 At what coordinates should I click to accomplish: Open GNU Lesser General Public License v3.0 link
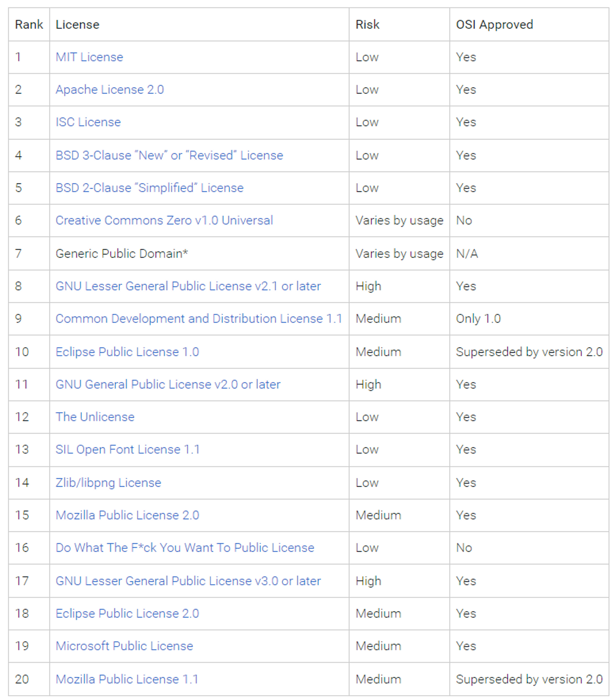click(x=188, y=581)
